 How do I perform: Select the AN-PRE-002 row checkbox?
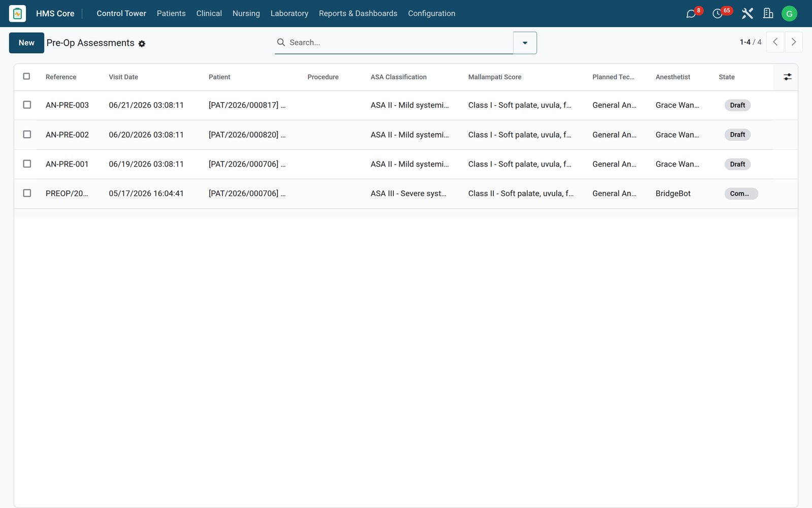pyautogui.click(x=27, y=134)
